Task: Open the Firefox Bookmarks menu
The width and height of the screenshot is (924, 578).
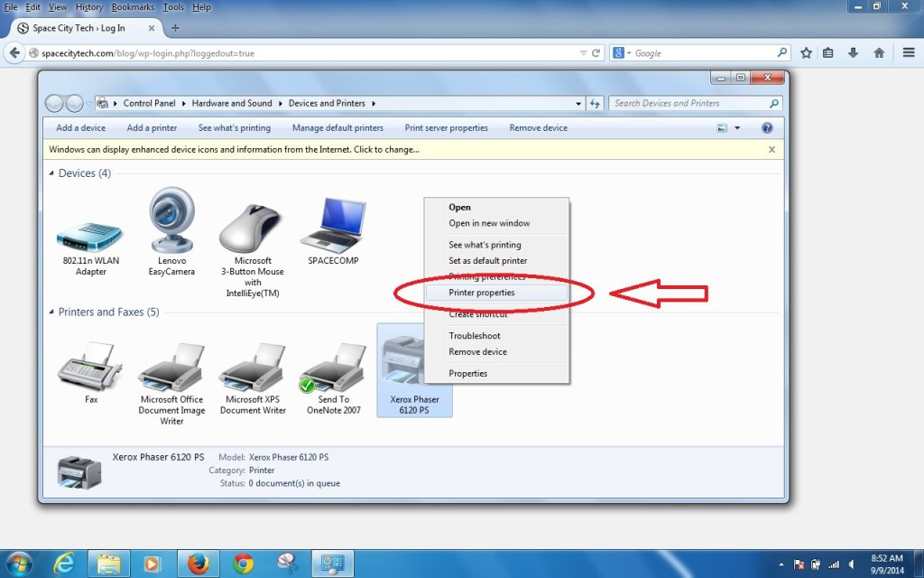Action: click(133, 7)
